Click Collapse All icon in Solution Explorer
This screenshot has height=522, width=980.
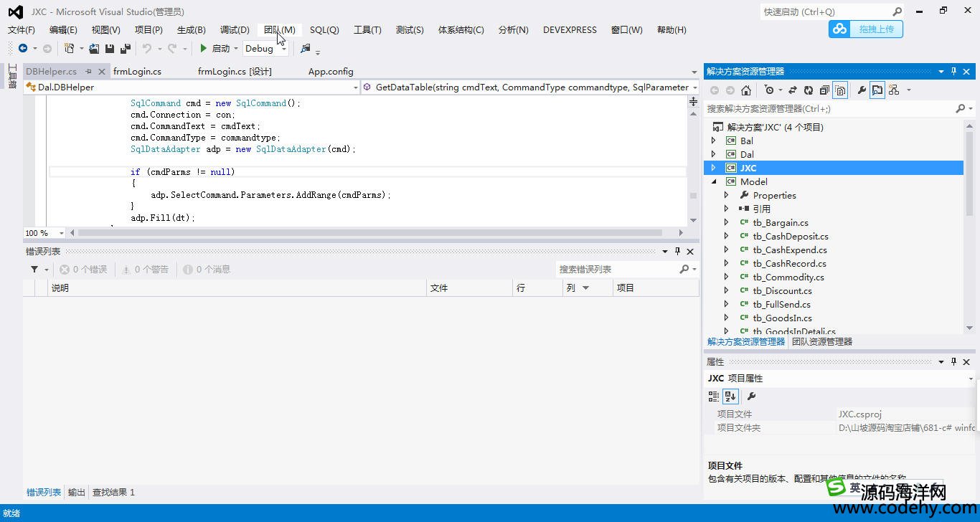824,90
